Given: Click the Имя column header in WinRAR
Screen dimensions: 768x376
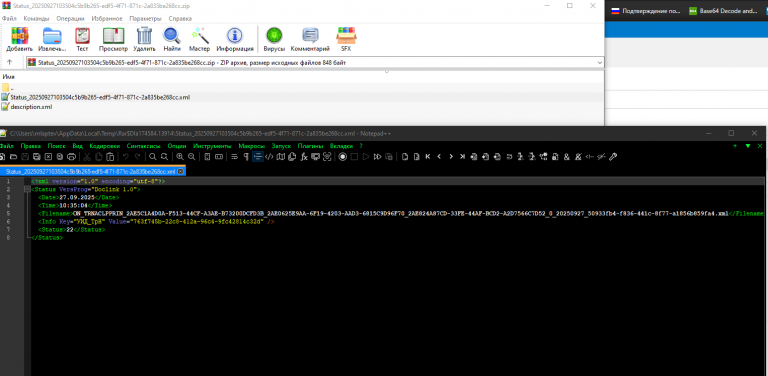Looking at the screenshot, I should point(8,77).
